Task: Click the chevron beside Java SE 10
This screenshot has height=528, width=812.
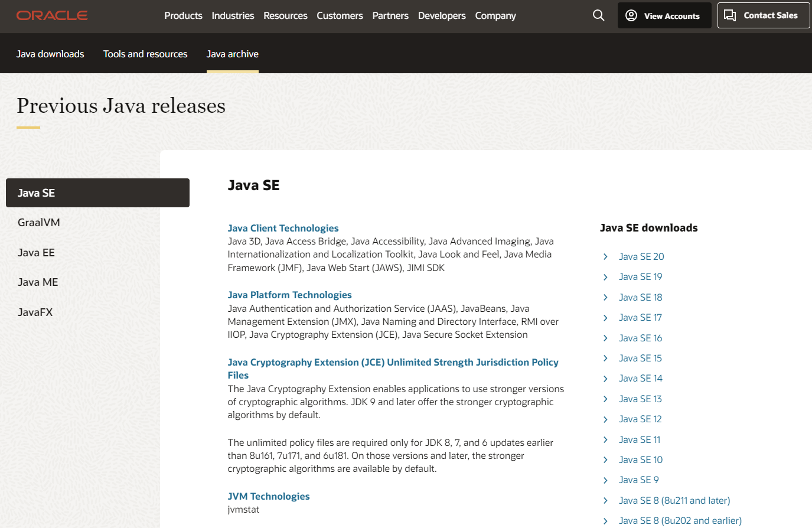Action: tap(605, 460)
